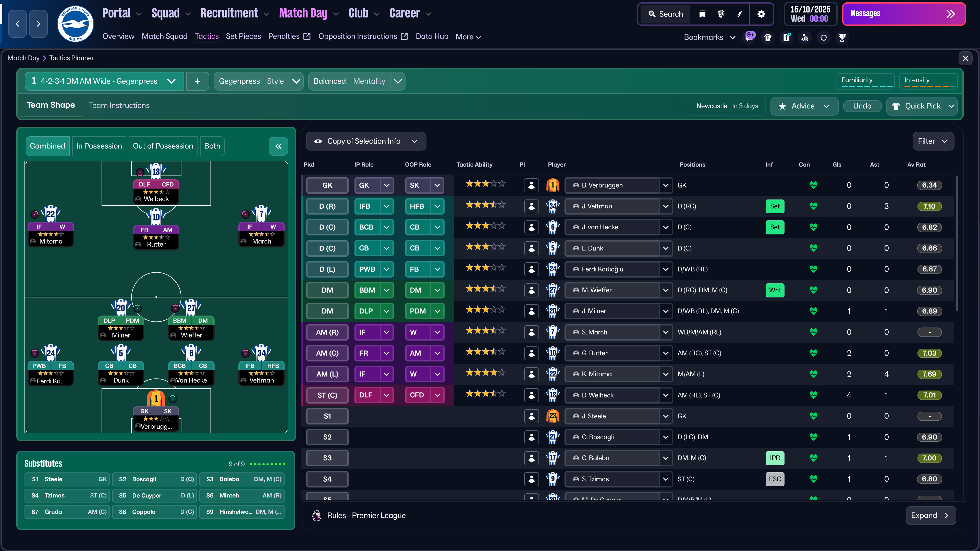Open the Balanced Mentality dropdown
Screen dimensions: 980x551
398,81
